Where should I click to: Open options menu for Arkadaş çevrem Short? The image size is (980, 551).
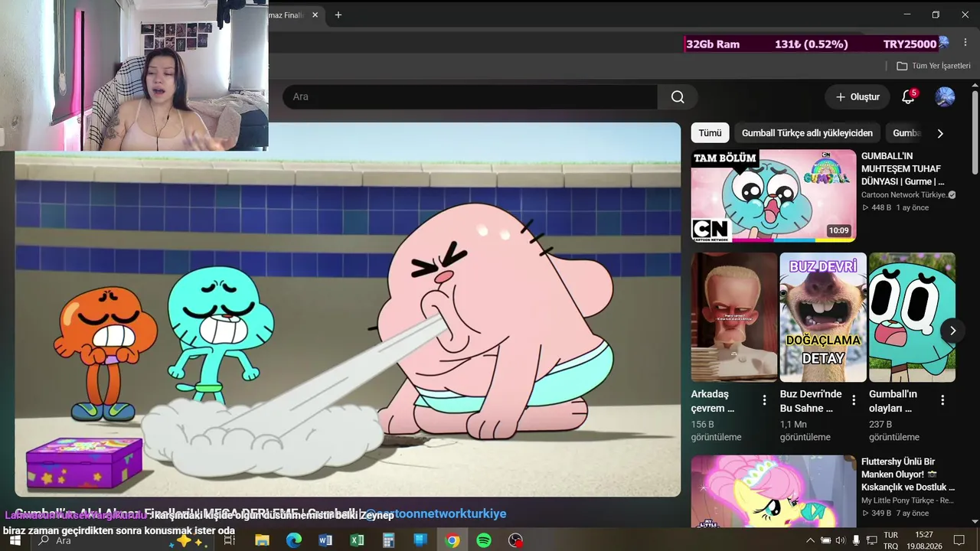coord(764,400)
